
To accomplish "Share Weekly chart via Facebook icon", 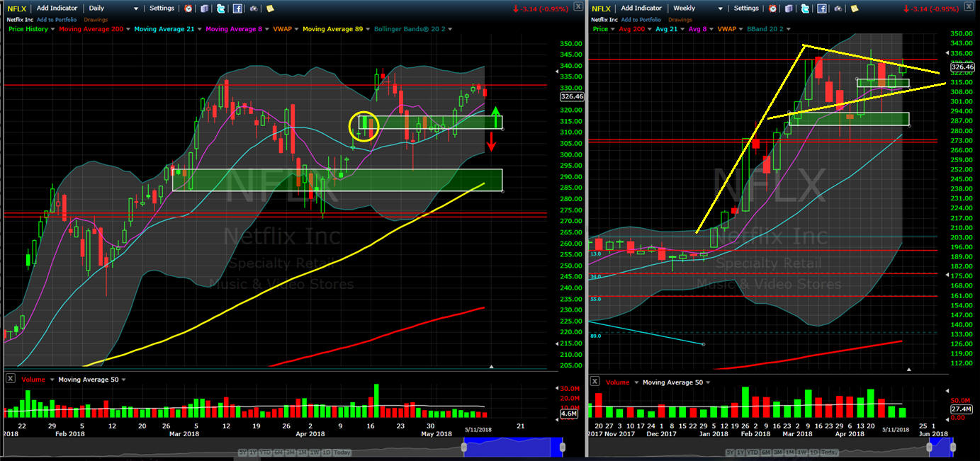I will [822, 8].
